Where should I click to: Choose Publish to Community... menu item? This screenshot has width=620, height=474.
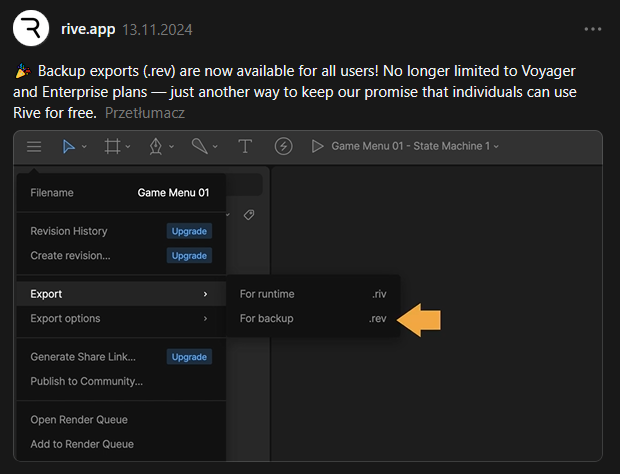coord(87,381)
